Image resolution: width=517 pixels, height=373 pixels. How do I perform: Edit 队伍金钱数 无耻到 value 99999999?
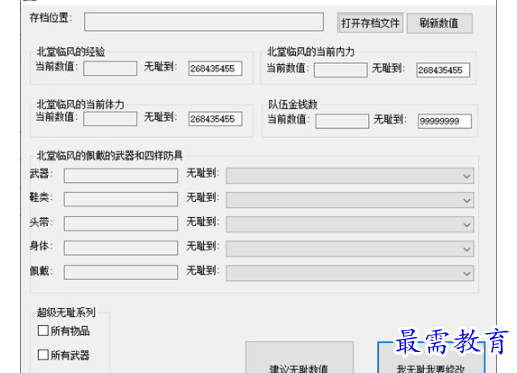coord(445,121)
